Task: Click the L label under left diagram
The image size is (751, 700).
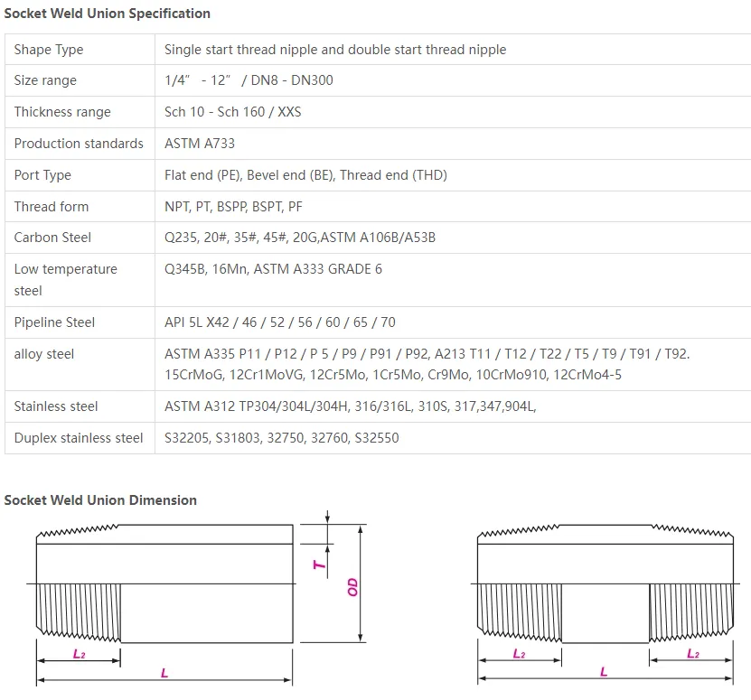Action: pos(164,673)
